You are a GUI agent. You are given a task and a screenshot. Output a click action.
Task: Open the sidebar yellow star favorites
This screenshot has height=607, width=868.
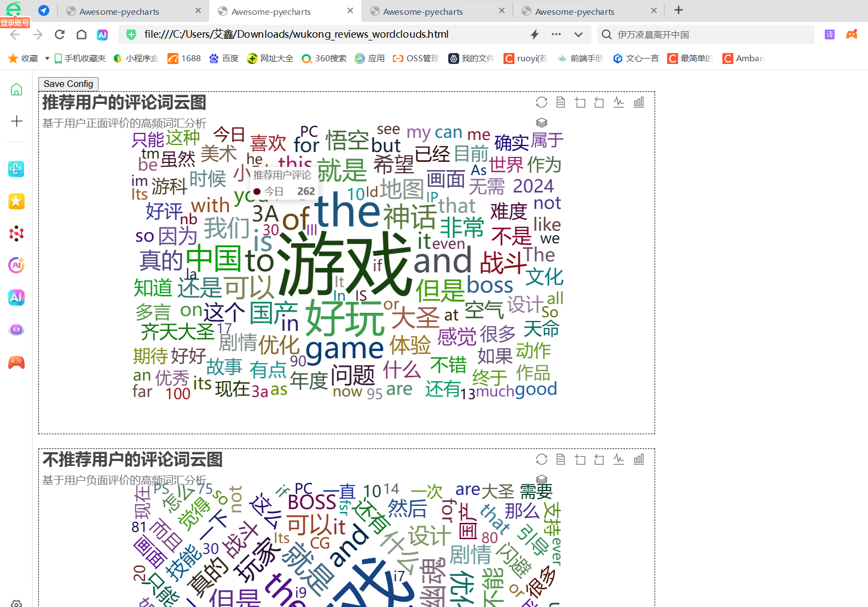coord(16,201)
